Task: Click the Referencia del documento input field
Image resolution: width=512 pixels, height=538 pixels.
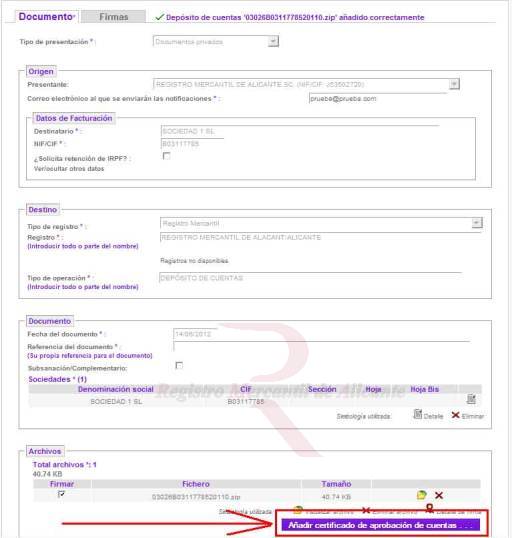Action: (x=322, y=347)
